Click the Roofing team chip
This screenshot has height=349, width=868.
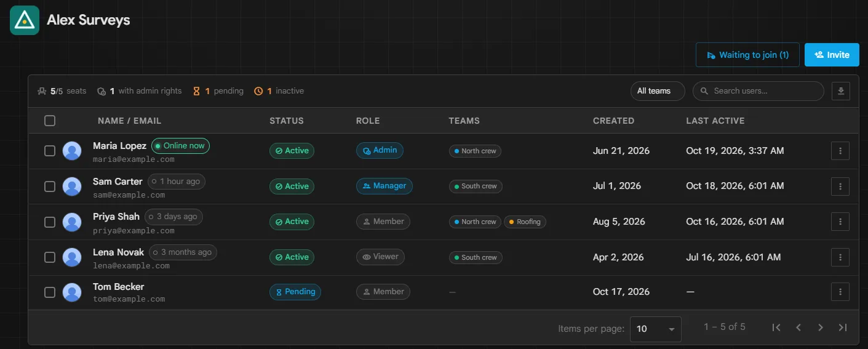(525, 222)
